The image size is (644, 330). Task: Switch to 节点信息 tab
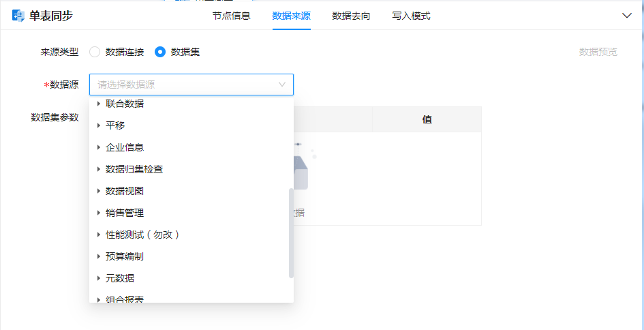pos(231,16)
